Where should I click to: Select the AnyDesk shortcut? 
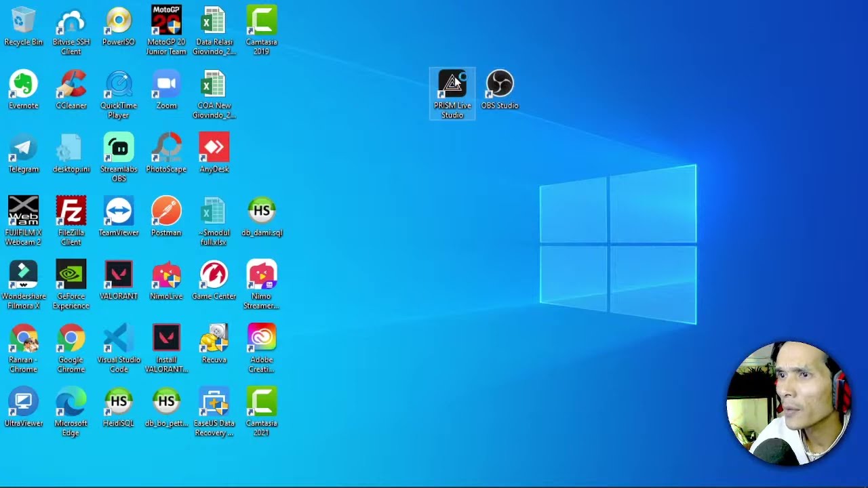pos(214,155)
